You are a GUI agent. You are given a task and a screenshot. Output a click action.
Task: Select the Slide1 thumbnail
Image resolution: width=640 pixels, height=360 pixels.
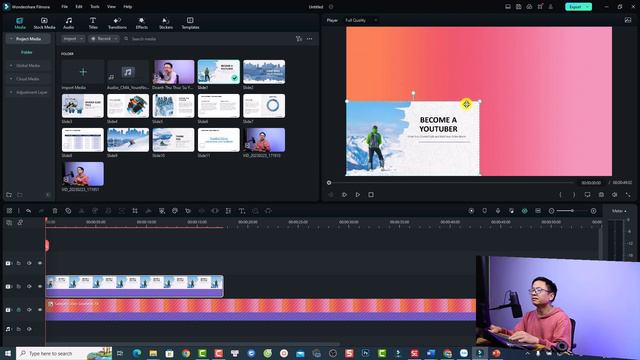click(218, 72)
